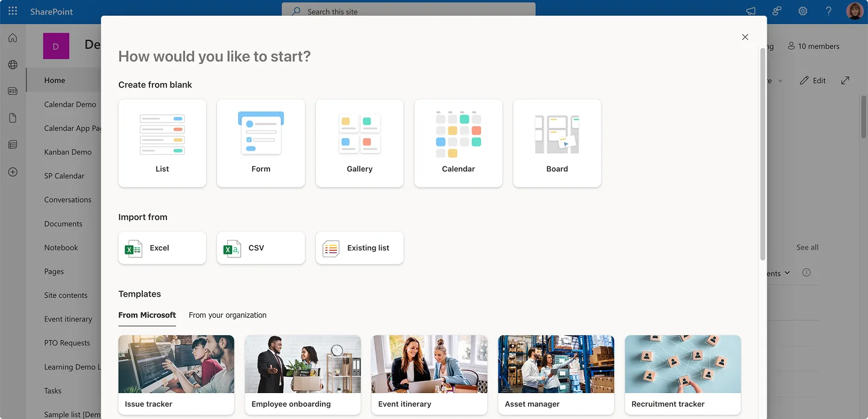Screen dimensions: 868x419
Task: Open the SharePoint settings gear
Action: [802, 11]
